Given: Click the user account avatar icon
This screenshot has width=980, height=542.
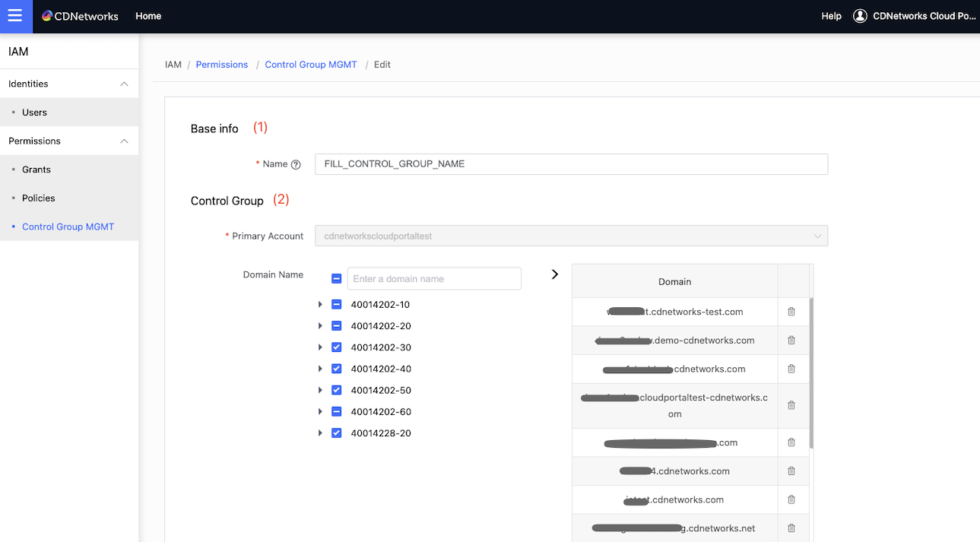Looking at the screenshot, I should pyautogui.click(x=860, y=16).
